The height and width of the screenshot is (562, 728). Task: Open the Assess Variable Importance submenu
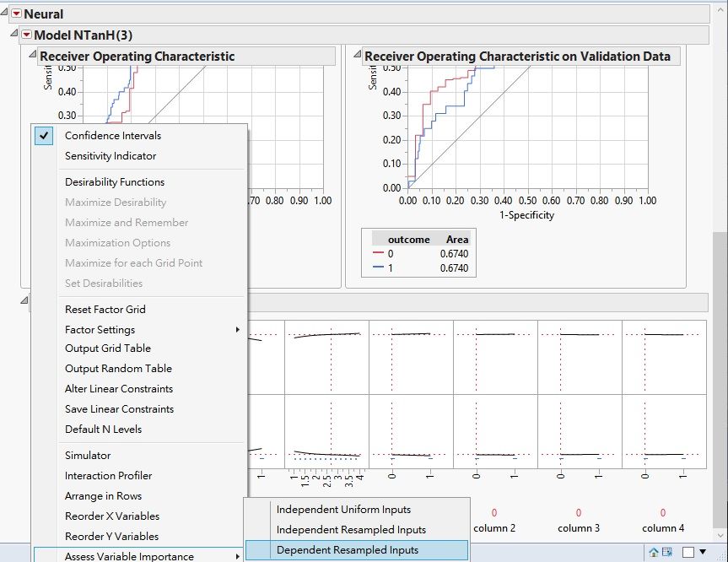click(139, 555)
